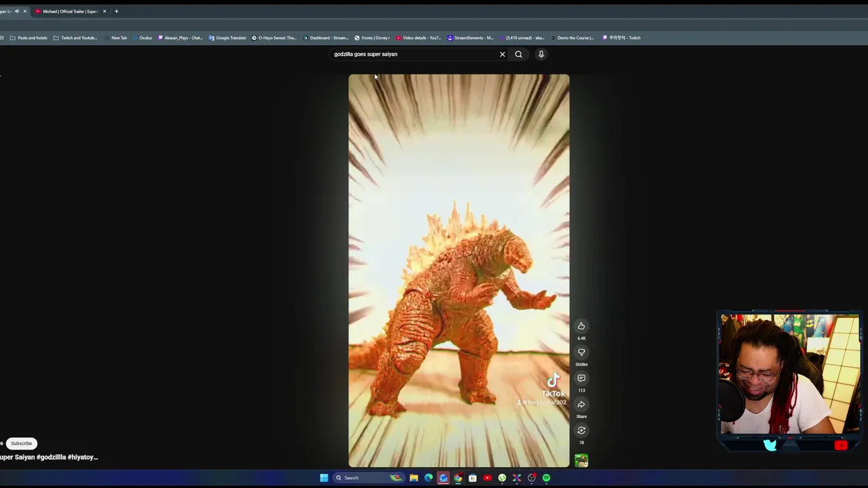Open uTorrent from the taskbar
Screen dimensions: 868x488
click(502, 478)
